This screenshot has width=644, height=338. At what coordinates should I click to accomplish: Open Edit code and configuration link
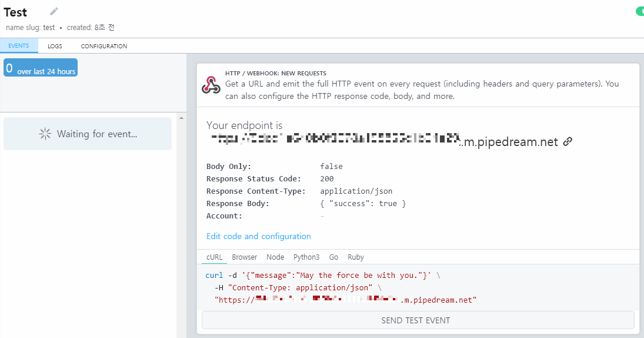(259, 237)
